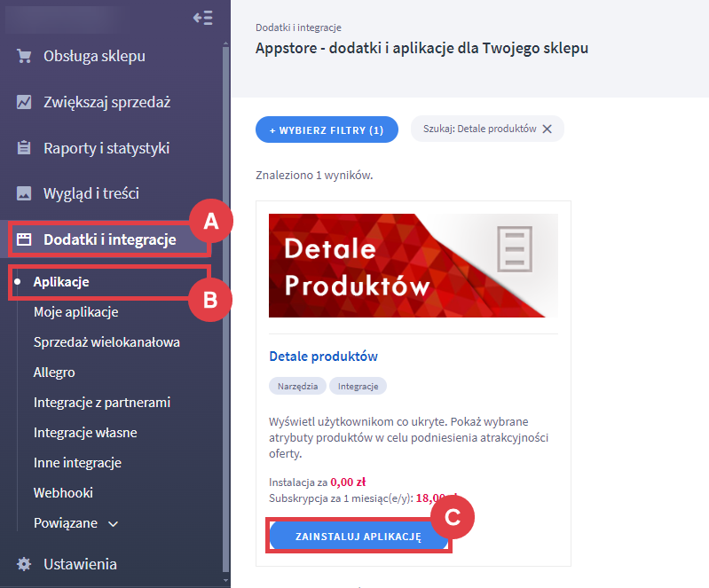This screenshot has width=709, height=588.
Task: Click the Zainstaluj aplikację button
Action: pos(358,537)
